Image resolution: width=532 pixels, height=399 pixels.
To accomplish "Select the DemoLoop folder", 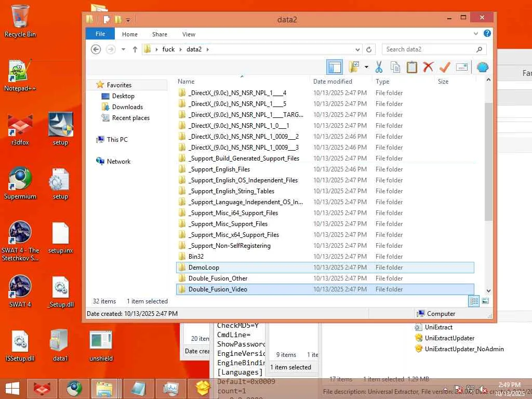I will pyautogui.click(x=325, y=268).
